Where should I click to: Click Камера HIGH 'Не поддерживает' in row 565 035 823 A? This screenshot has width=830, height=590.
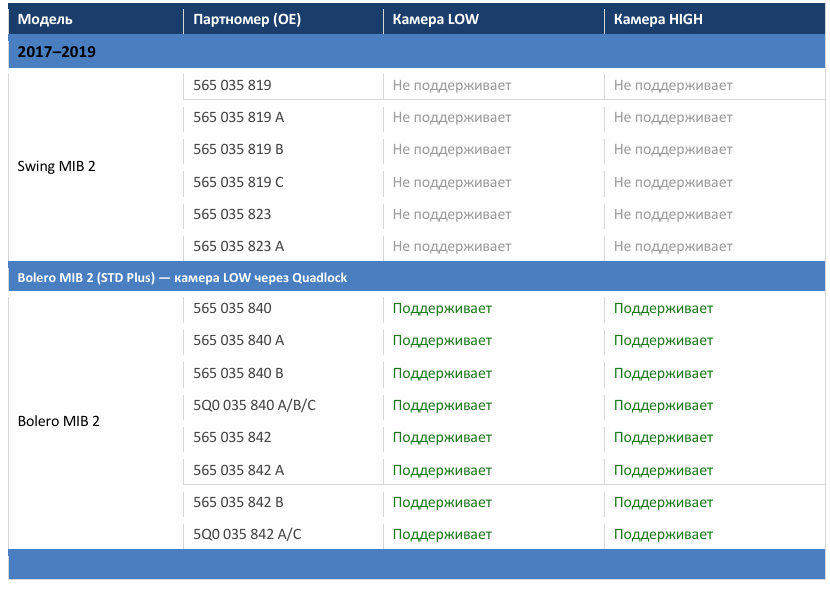(673, 247)
